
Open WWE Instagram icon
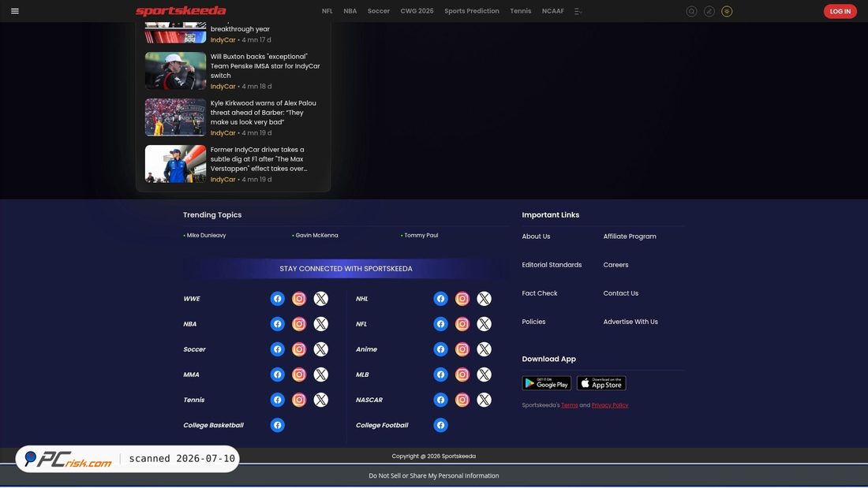click(x=299, y=299)
